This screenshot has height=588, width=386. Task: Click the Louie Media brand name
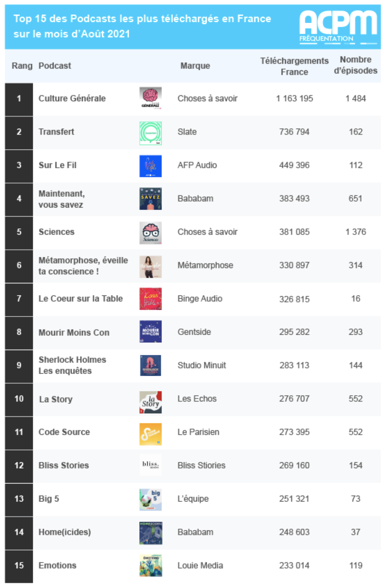point(200,565)
